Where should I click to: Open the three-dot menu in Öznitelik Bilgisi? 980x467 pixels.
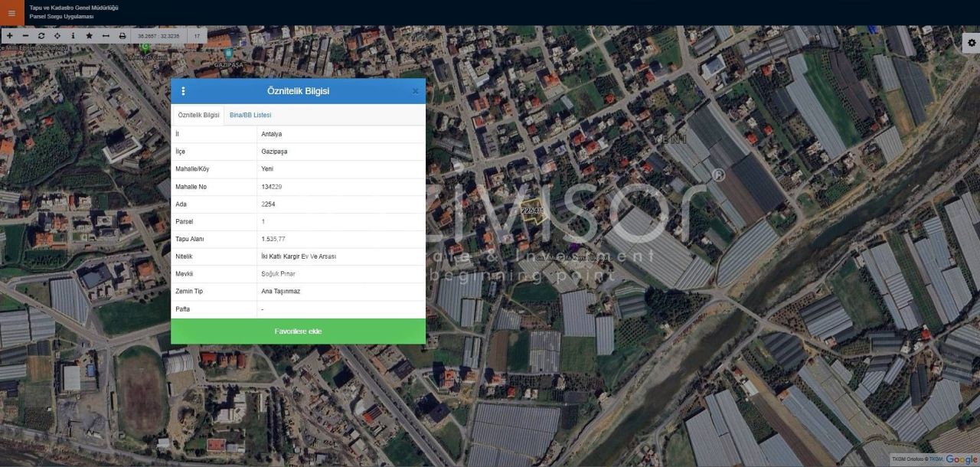(x=183, y=91)
